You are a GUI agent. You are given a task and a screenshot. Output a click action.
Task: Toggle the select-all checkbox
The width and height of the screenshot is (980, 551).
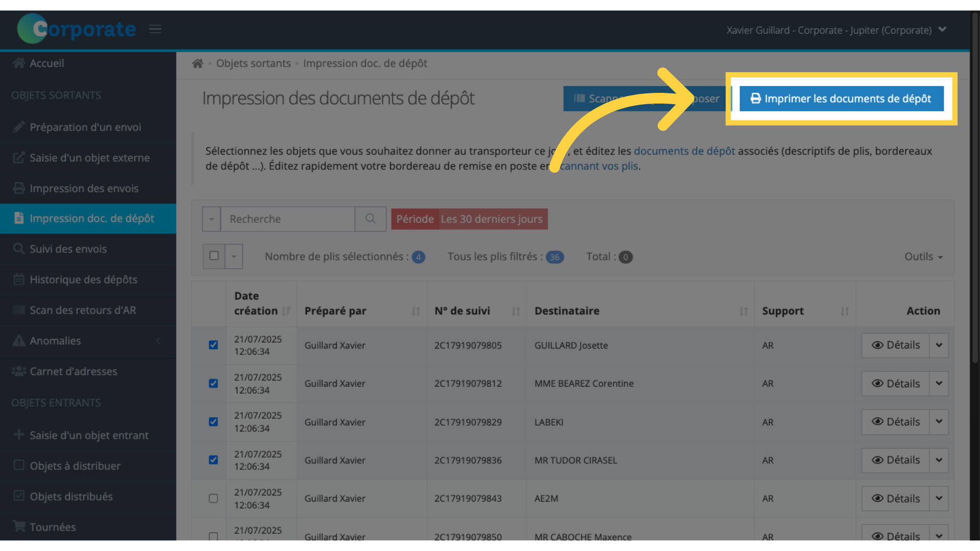click(x=214, y=256)
